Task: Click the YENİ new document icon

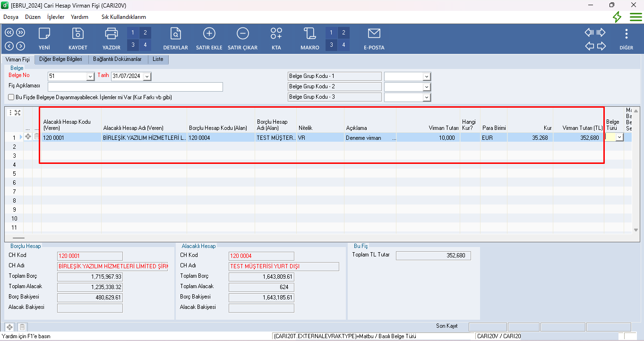Action: click(44, 34)
